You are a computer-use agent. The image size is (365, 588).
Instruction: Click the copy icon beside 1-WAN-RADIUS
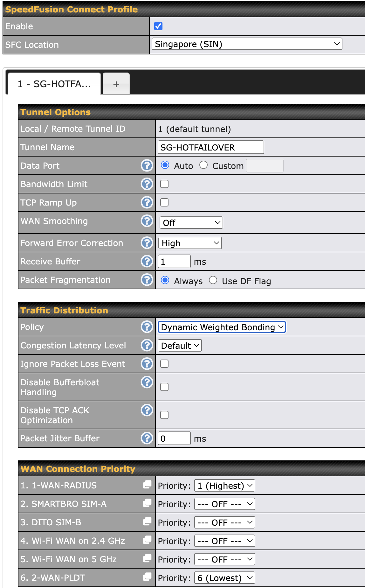pyautogui.click(x=147, y=485)
